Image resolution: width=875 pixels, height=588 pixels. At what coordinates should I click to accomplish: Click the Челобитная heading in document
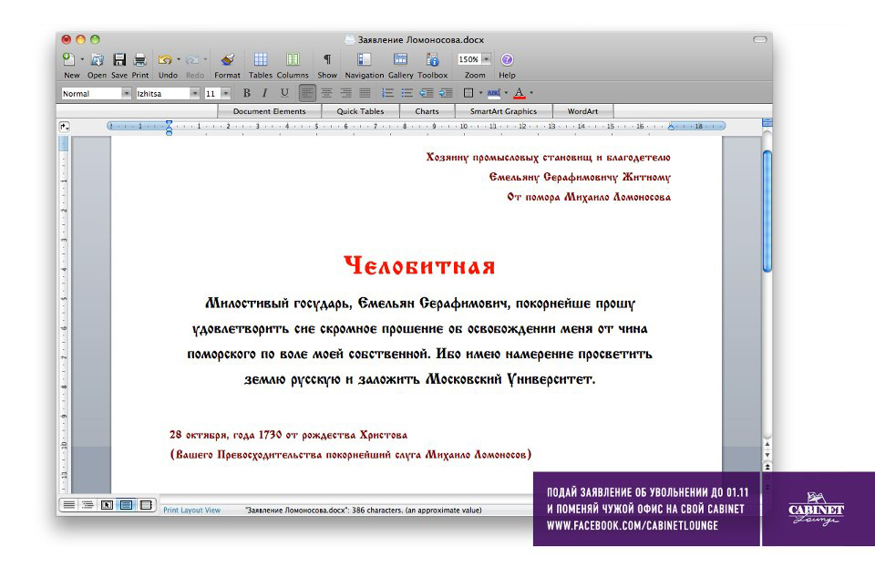pyautogui.click(x=419, y=265)
